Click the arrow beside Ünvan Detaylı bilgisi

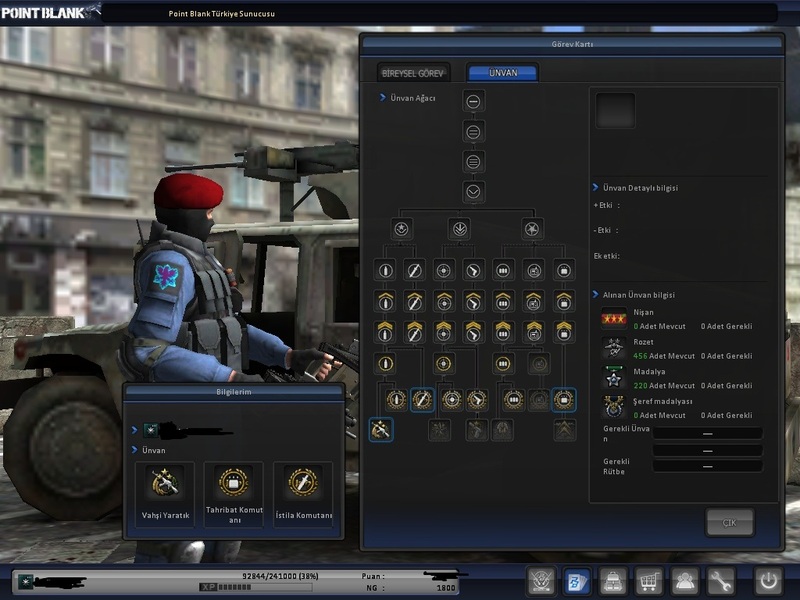click(x=595, y=187)
